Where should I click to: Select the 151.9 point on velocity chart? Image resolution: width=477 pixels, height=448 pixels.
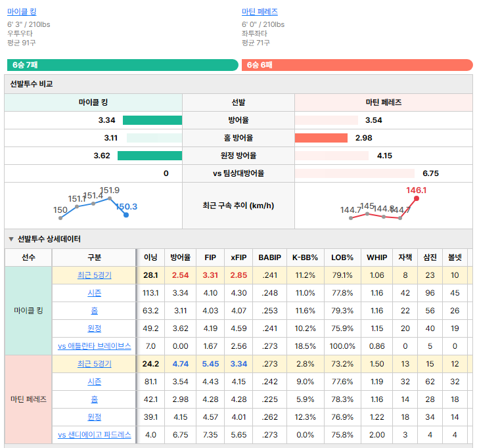[110, 198]
